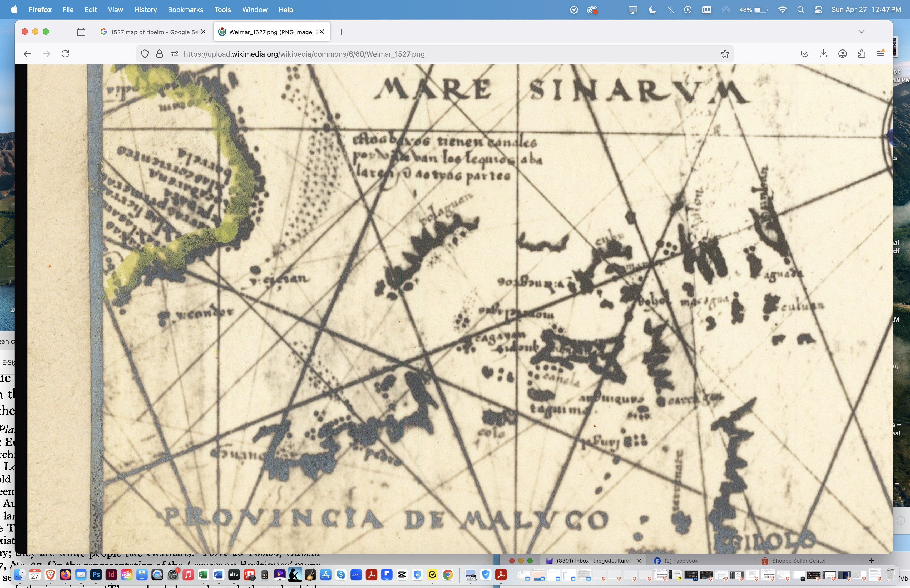The height and width of the screenshot is (588, 910).
Task: Launch Finder from the Dock
Action: 19,575
